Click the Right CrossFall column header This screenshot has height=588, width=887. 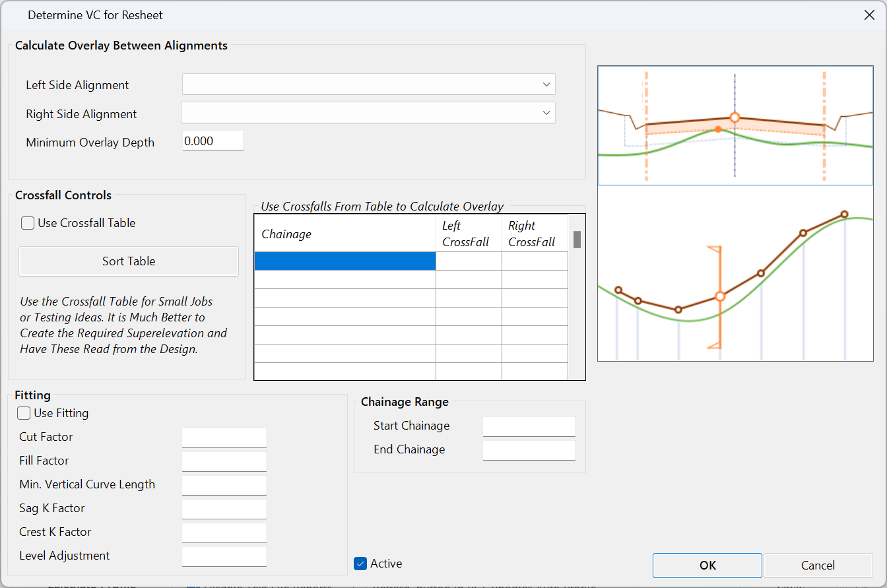coord(535,234)
